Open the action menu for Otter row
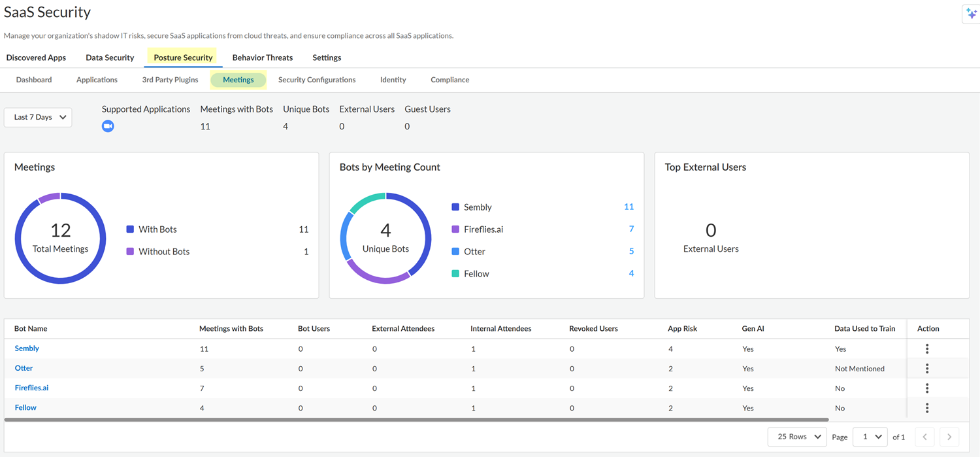The width and height of the screenshot is (980, 457). pyautogui.click(x=926, y=369)
